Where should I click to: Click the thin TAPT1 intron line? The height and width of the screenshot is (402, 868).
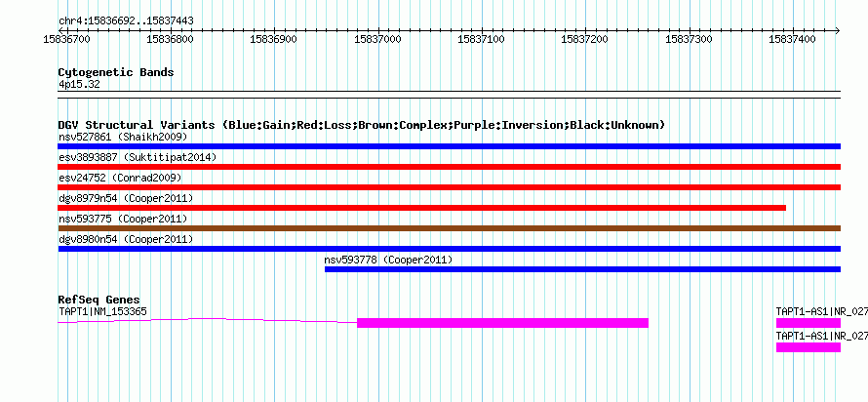[x=208, y=320]
